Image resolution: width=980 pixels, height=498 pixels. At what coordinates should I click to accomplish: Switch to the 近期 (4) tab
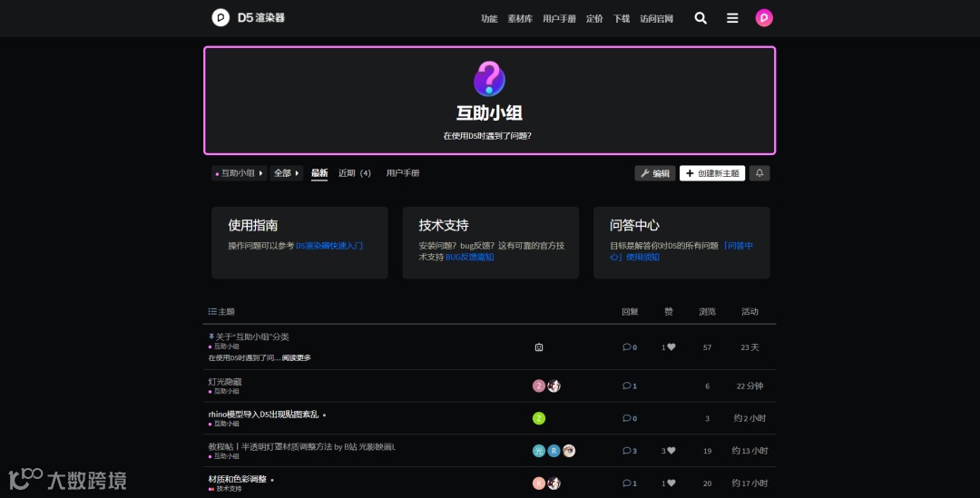tap(355, 173)
